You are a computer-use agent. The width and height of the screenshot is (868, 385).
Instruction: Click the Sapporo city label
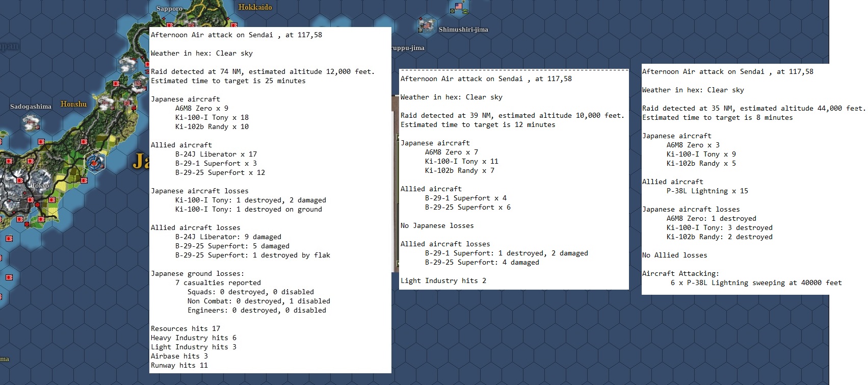[169, 9]
